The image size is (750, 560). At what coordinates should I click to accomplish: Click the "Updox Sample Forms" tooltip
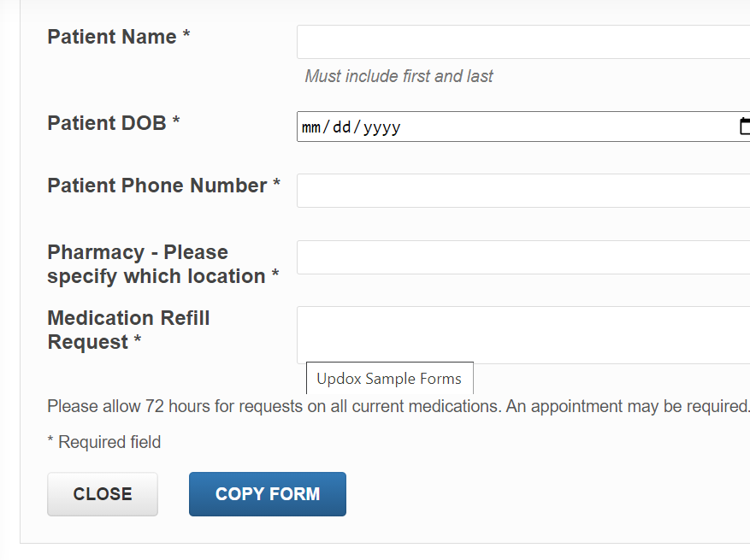click(x=389, y=379)
